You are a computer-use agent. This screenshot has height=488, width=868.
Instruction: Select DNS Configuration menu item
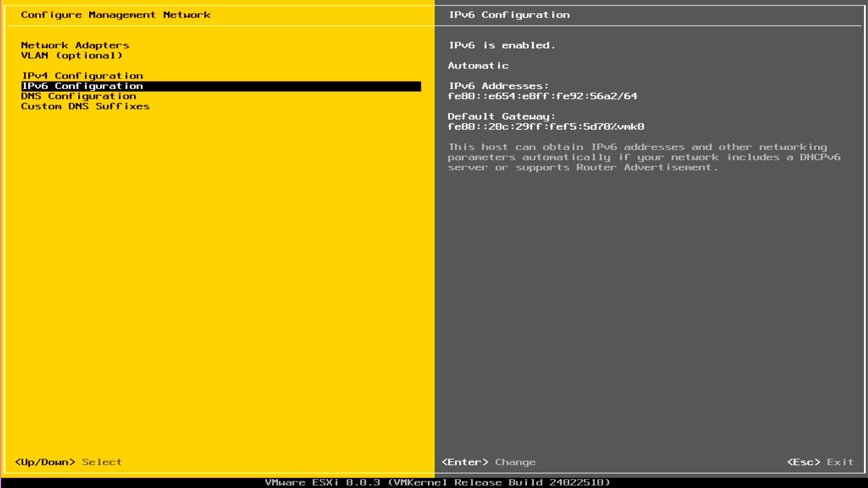coord(78,96)
